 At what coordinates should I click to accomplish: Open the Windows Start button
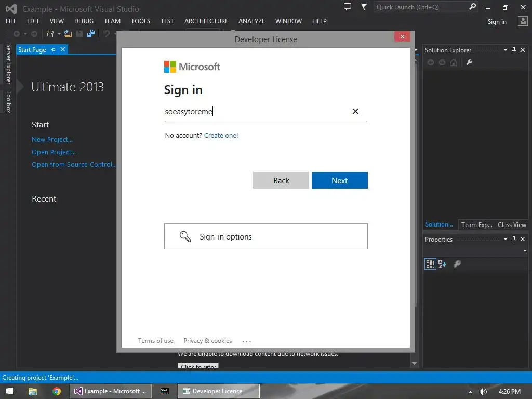pyautogui.click(x=9, y=391)
